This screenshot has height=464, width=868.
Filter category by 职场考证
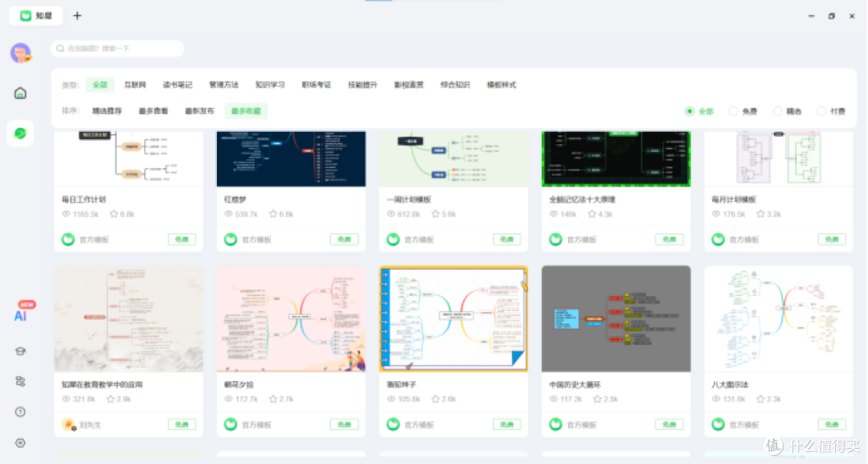[x=316, y=84]
